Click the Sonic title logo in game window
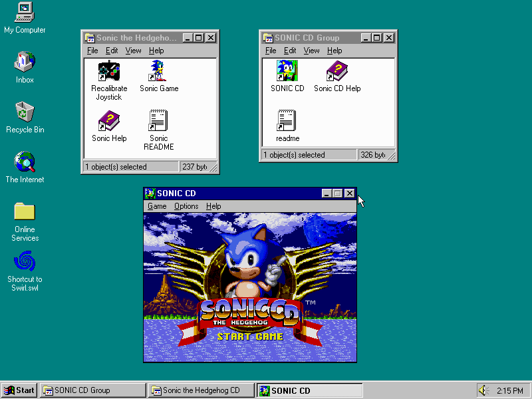The height and width of the screenshot is (399, 532). tap(250, 312)
